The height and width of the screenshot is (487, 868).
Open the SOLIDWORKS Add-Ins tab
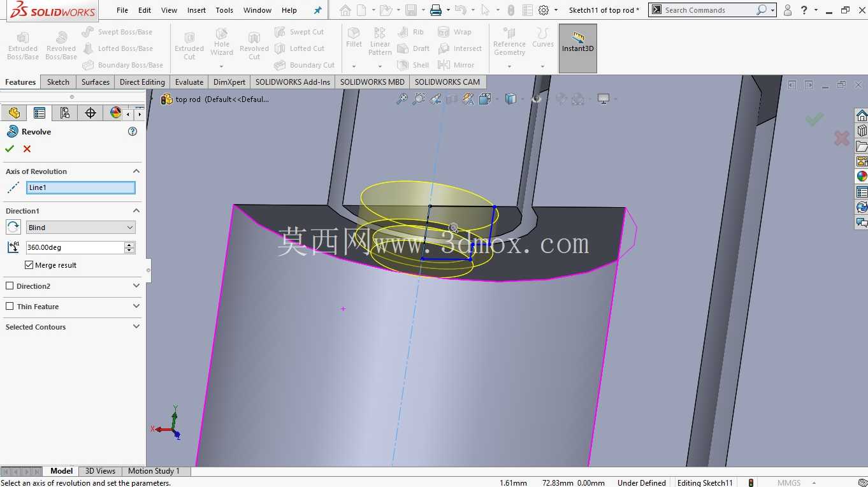[x=293, y=82]
